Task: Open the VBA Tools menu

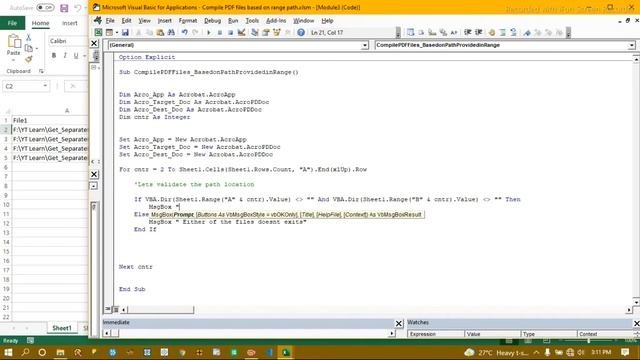Action: tap(252, 20)
